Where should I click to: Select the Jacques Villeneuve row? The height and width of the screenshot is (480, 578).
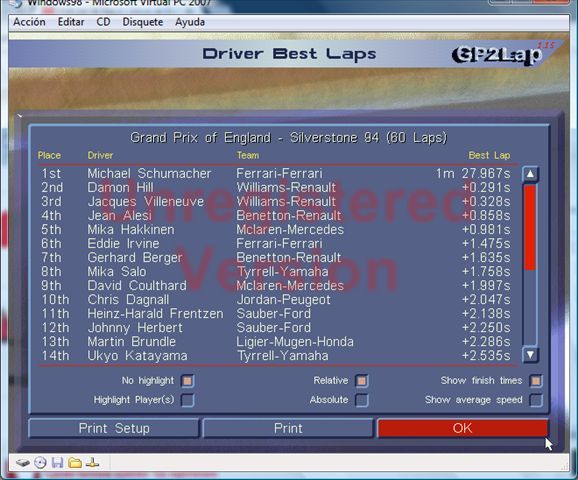276,201
